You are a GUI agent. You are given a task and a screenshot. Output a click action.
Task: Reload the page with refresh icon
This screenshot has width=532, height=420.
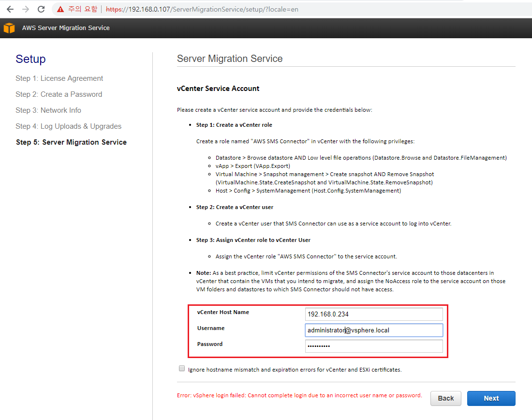point(41,9)
